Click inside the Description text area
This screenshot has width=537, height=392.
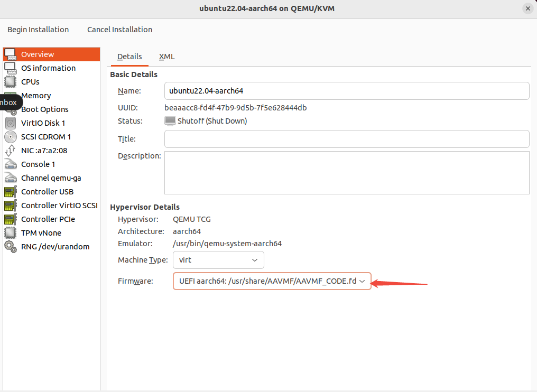pyautogui.click(x=346, y=173)
